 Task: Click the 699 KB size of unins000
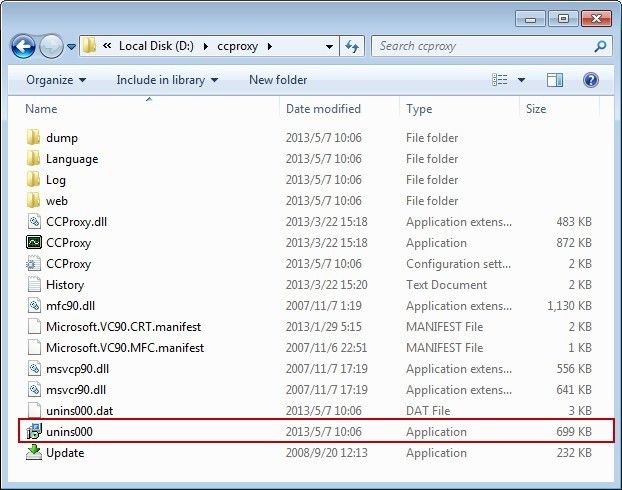(574, 432)
